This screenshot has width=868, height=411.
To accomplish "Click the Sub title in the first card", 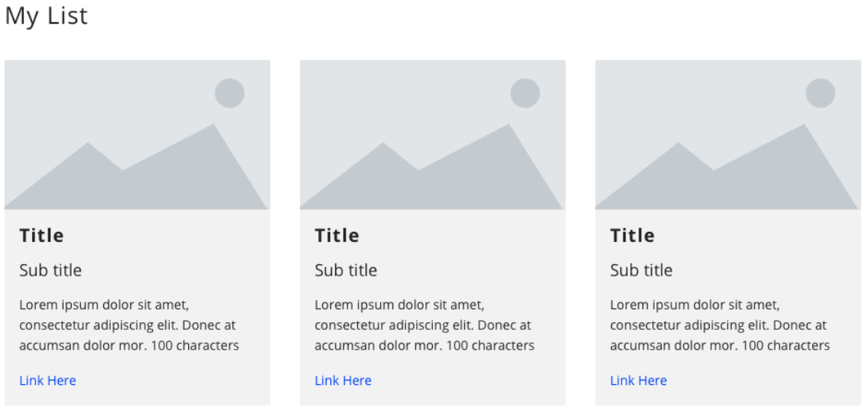I will tap(50, 270).
